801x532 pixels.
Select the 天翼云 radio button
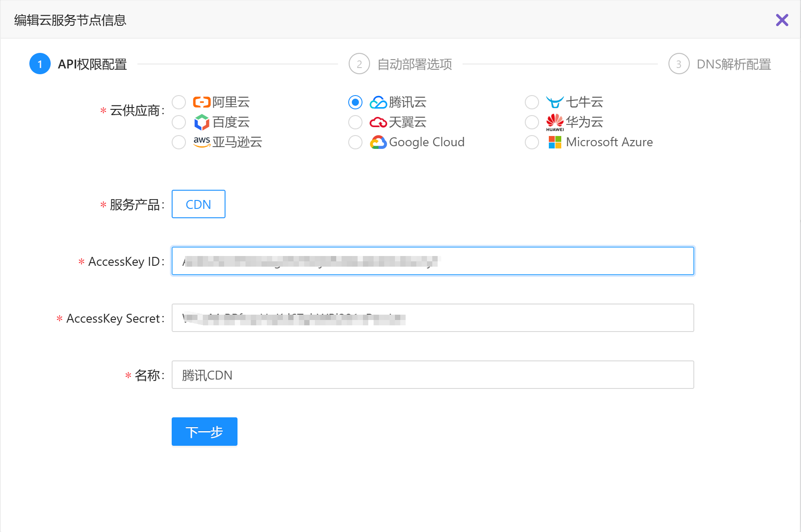click(x=355, y=122)
